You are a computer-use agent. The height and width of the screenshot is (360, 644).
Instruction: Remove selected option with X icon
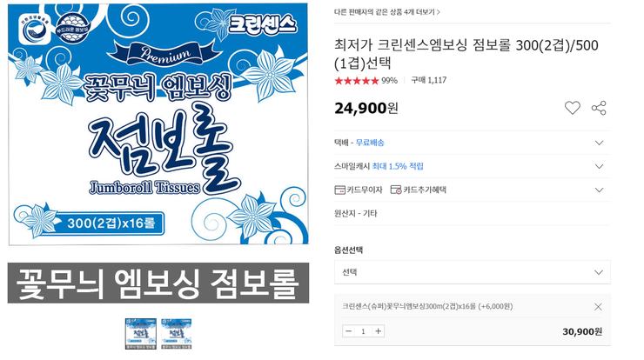598,307
